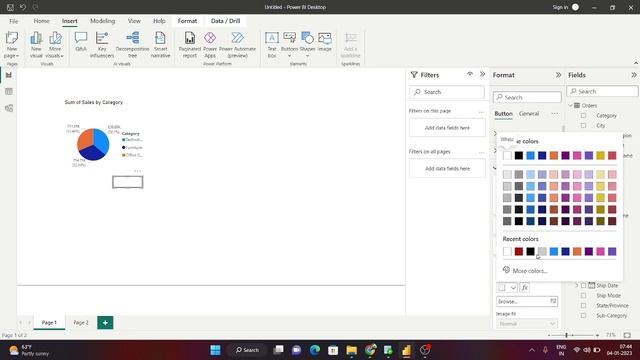Collapse the Format pane

pos(558,75)
